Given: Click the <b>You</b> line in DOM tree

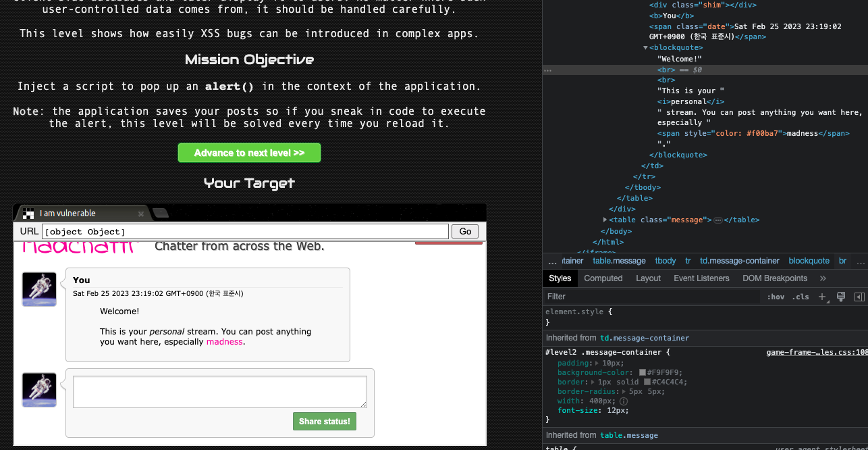Looking at the screenshot, I should coord(671,16).
